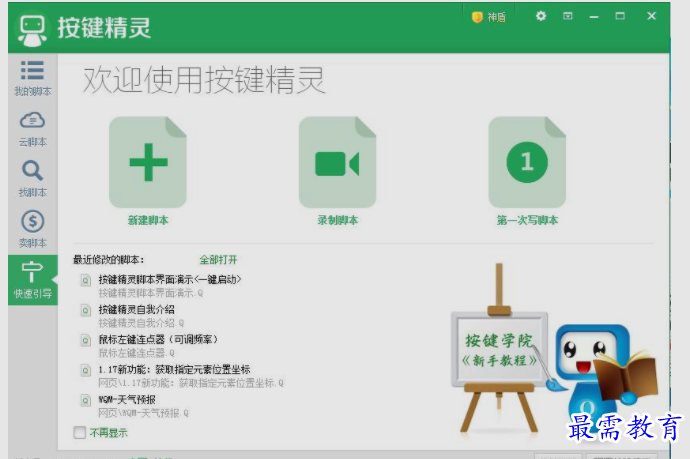The height and width of the screenshot is (459, 690).
Task: Close the 按键精灵 window
Action: pos(652,16)
